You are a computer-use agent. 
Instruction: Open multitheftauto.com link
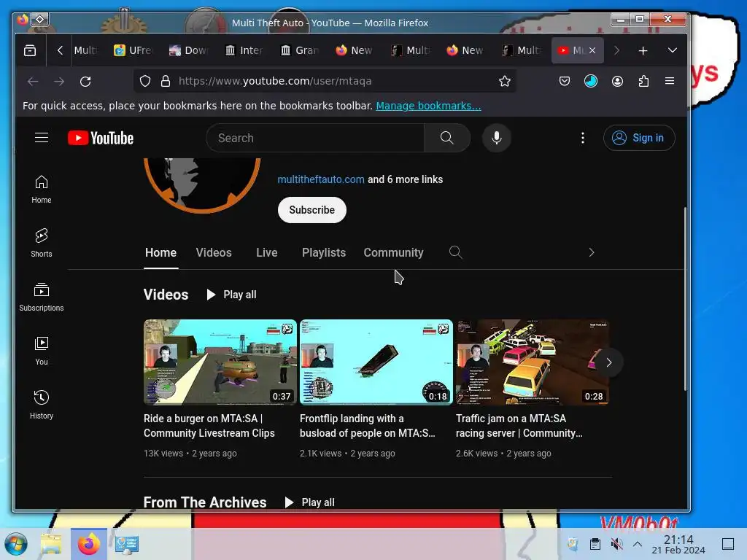point(321,179)
